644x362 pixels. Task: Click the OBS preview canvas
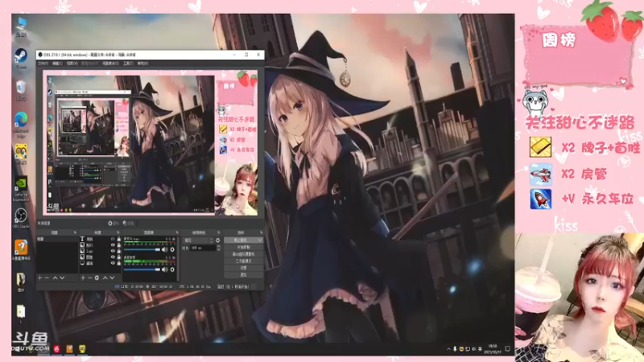(x=151, y=142)
